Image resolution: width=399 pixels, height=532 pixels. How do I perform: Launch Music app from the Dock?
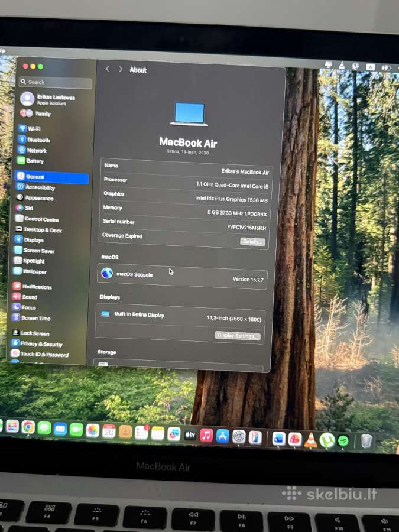[206, 435]
